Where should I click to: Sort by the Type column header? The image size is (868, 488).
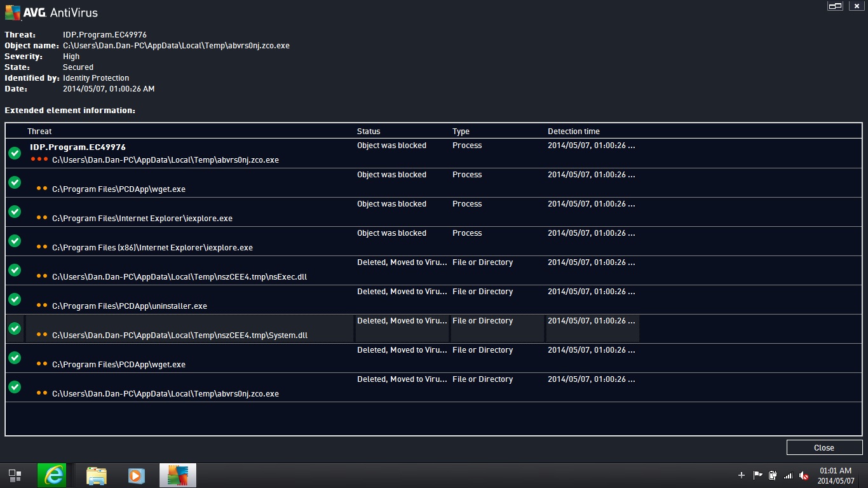pos(461,132)
